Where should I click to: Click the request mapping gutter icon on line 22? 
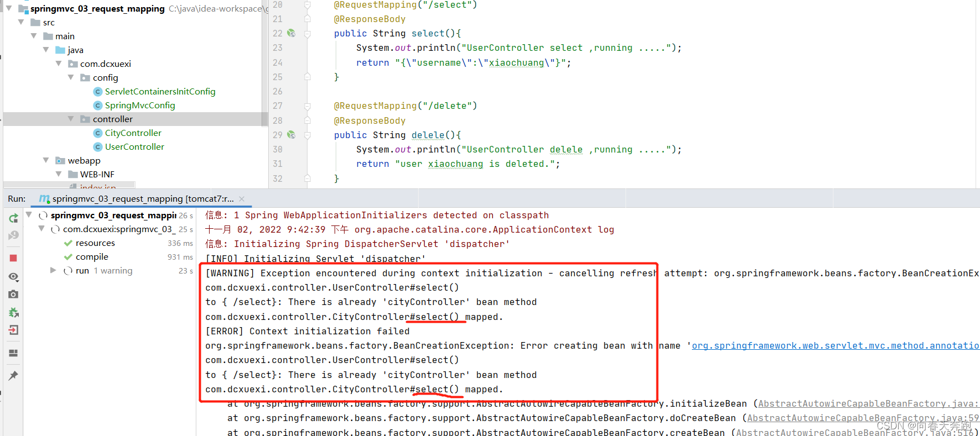tap(291, 33)
